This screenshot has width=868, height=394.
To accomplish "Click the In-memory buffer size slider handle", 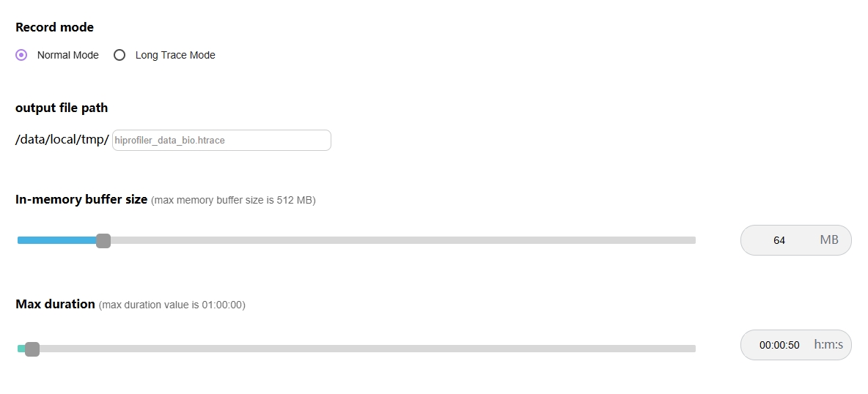I will pos(103,240).
